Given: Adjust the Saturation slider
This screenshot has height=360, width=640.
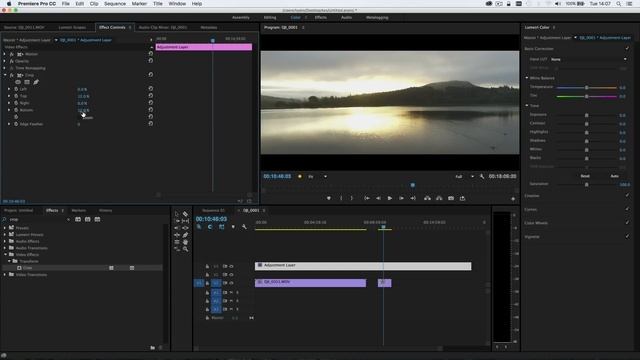Looking at the screenshot, I should [587, 184].
